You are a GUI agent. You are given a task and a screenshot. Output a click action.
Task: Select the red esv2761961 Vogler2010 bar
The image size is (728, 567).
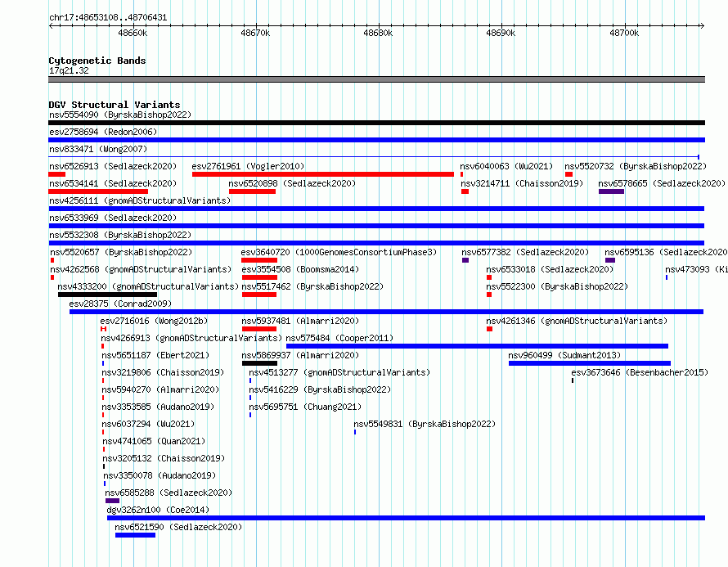tap(322, 174)
